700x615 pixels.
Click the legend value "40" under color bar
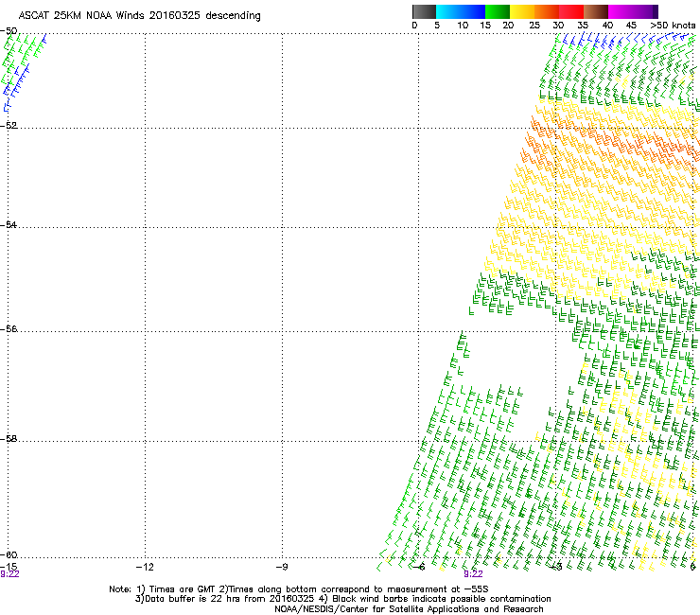(x=607, y=26)
